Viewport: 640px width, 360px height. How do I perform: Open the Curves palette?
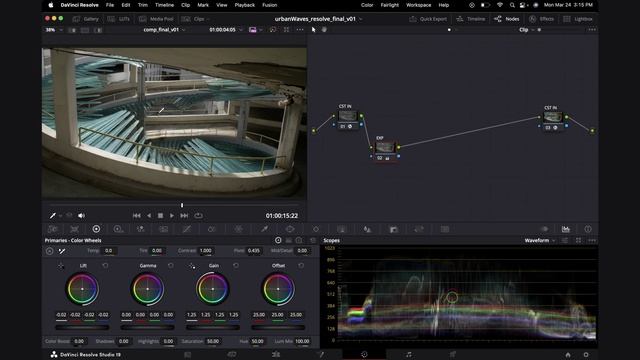(x=187, y=229)
